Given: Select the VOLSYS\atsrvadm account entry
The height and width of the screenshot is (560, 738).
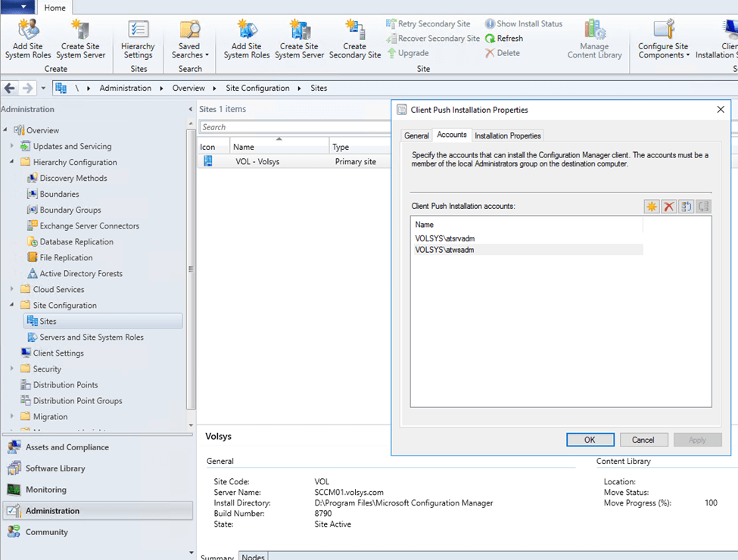Looking at the screenshot, I should tap(445, 238).
